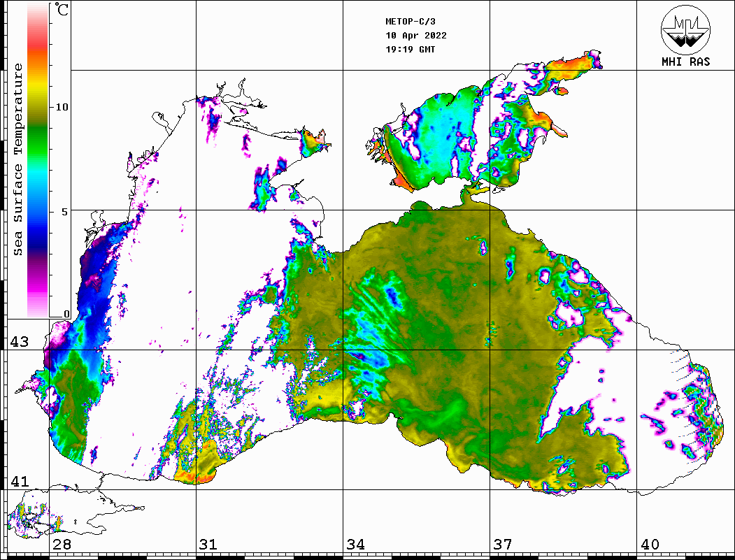Click the 'Sea Surface Temperature' vertical label
Screen dimensions: 735x560
coord(17,159)
